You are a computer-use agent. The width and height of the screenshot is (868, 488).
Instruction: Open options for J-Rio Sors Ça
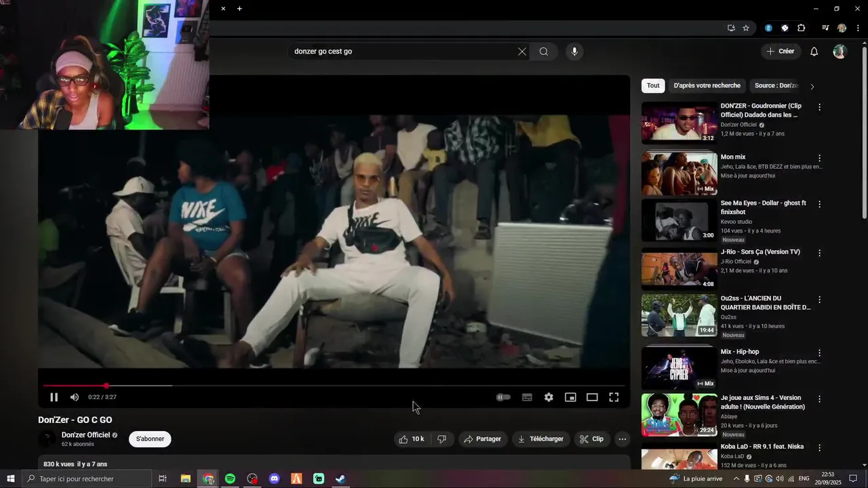(x=819, y=253)
